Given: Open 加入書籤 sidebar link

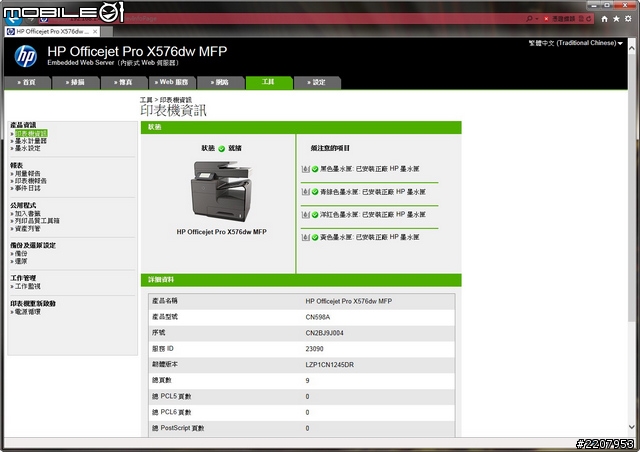Looking at the screenshot, I should pyautogui.click(x=28, y=214).
